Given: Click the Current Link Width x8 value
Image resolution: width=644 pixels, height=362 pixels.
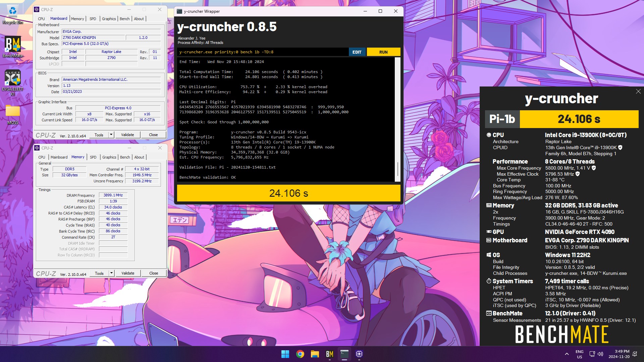Looking at the screenshot, I should pyautogui.click(x=89, y=114).
